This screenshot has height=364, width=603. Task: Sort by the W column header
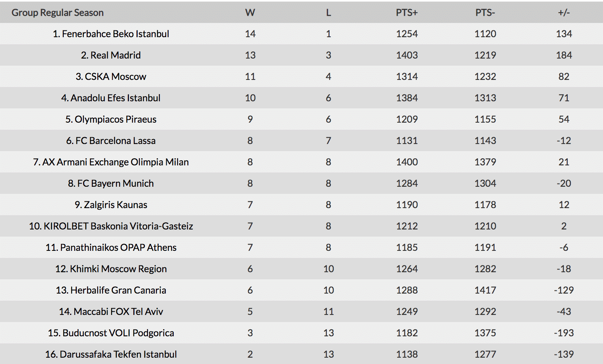250,13
